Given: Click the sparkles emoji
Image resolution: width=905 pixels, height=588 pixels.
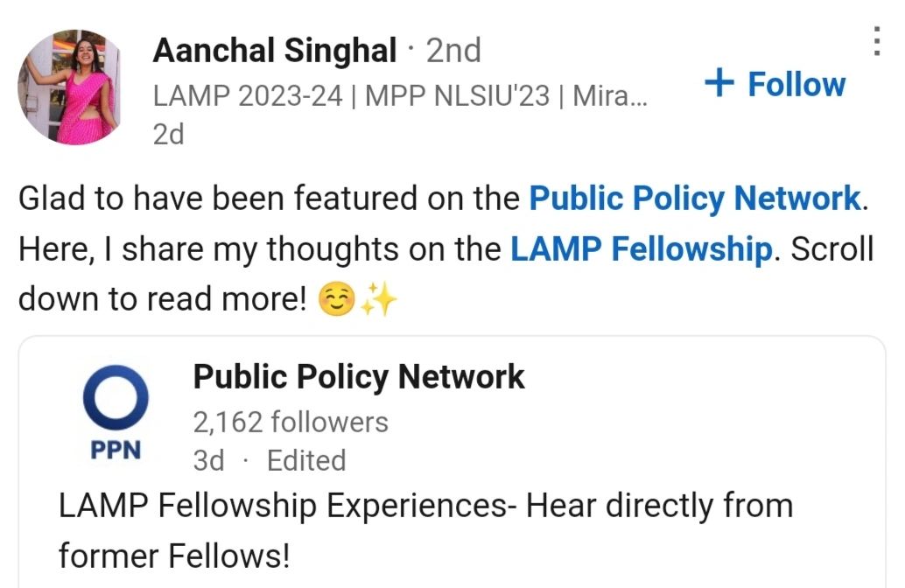Looking at the screenshot, I should click(378, 299).
